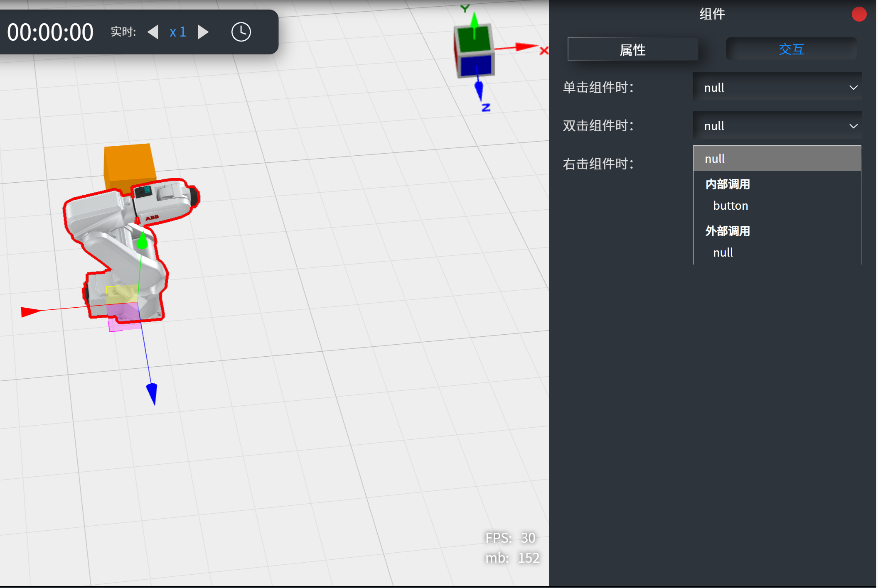Click red translate arrow on robot gizmo
This screenshot has height=588, width=878.
click(30, 311)
